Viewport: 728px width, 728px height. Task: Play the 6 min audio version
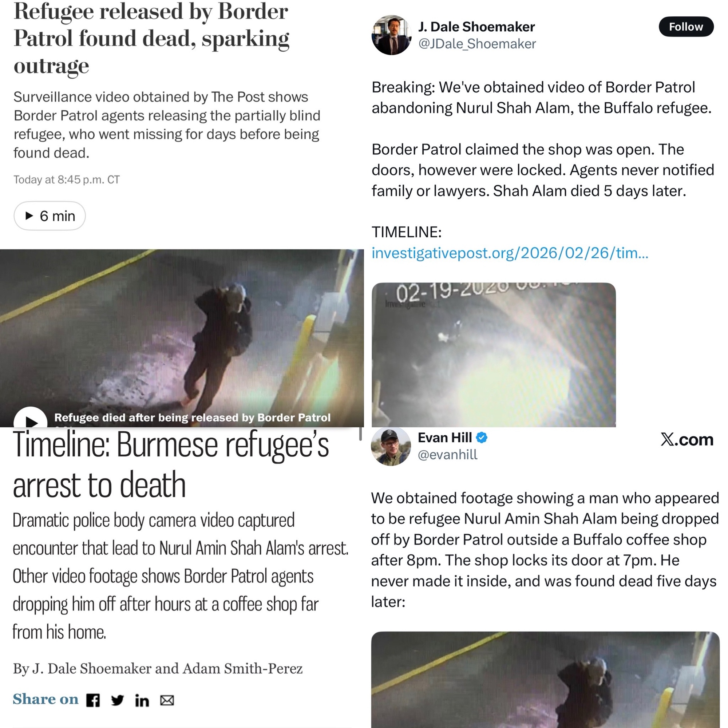50,215
